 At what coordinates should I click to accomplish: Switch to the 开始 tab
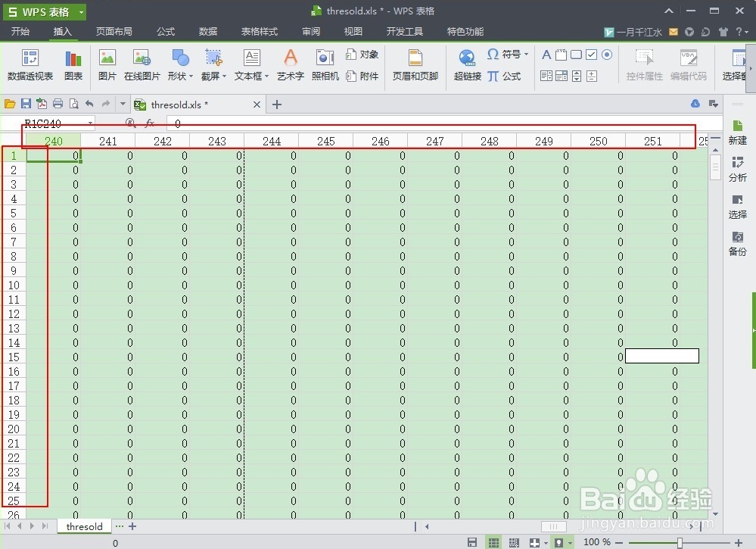point(20,31)
